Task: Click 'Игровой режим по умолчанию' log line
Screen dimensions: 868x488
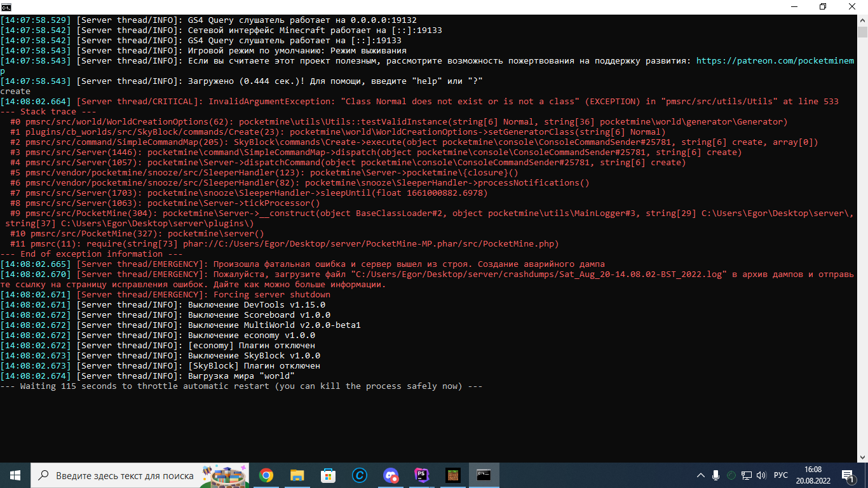Action: pos(203,51)
